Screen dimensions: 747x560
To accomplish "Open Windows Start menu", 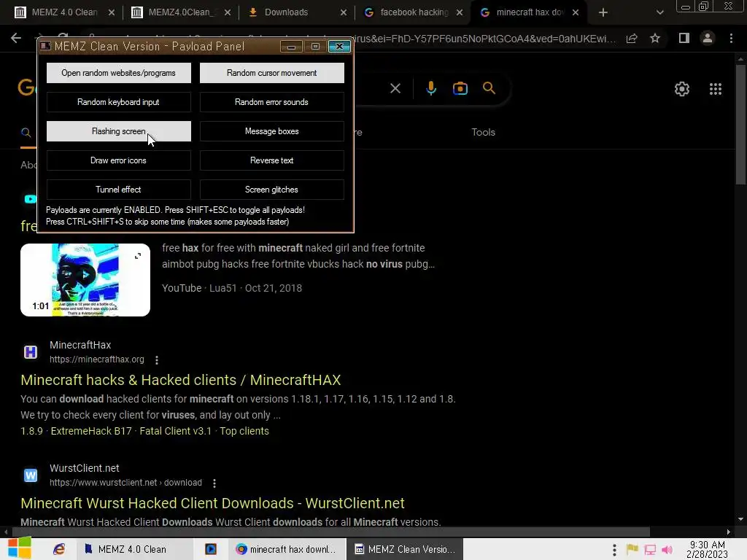I will 20,548.
